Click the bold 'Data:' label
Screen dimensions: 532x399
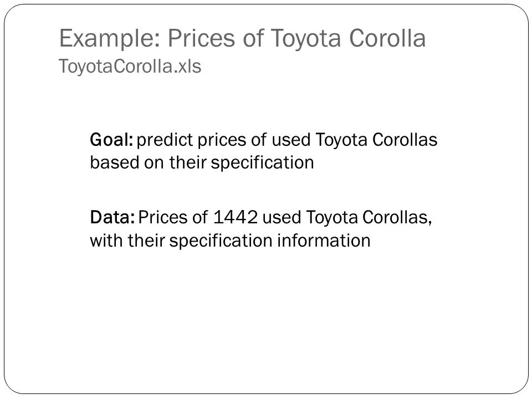point(112,217)
